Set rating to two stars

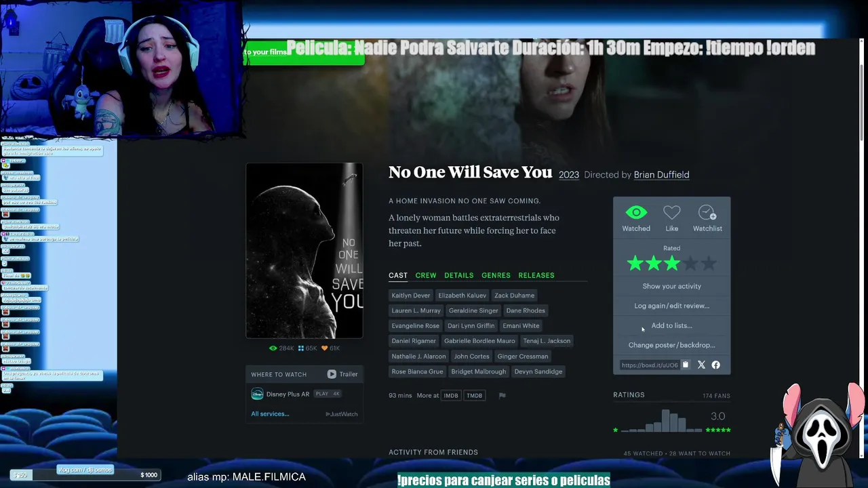[653, 264]
